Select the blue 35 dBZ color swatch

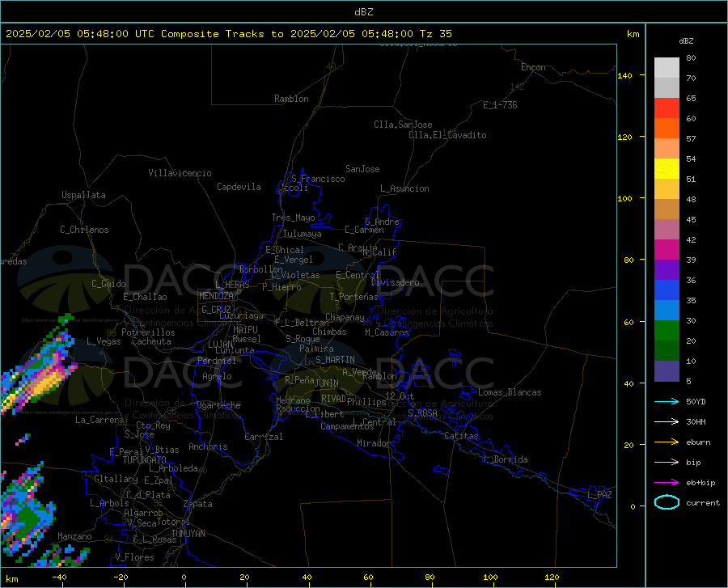pos(667,290)
